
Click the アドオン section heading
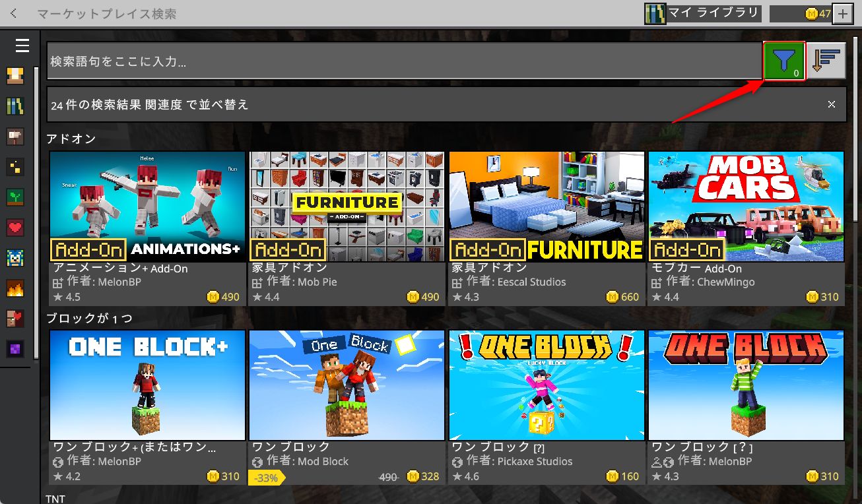(x=71, y=139)
